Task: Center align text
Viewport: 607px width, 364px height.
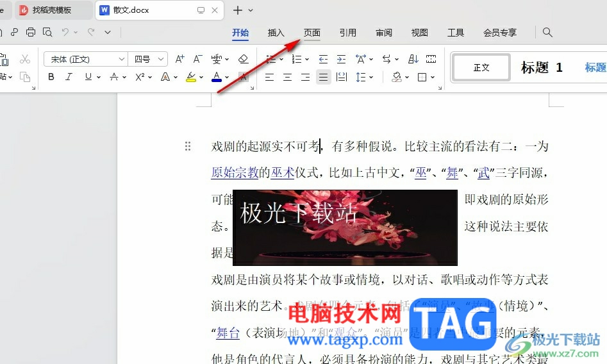Action: (x=287, y=77)
